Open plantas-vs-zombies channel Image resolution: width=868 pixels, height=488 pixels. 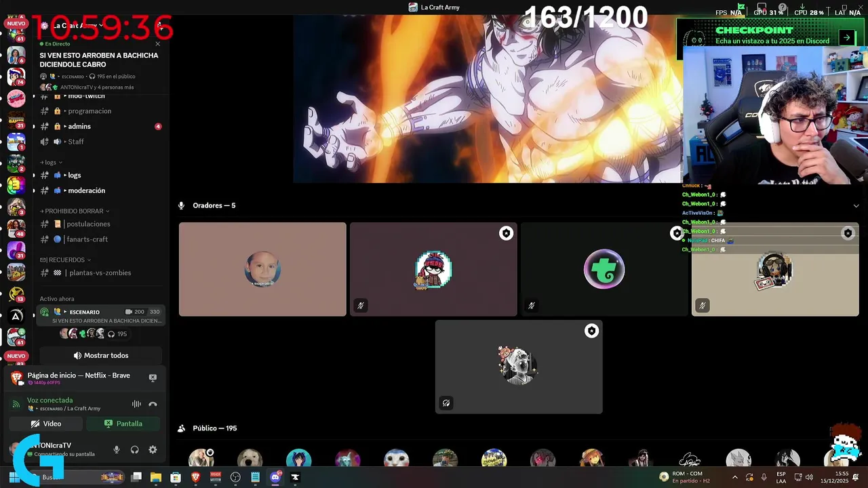click(100, 272)
